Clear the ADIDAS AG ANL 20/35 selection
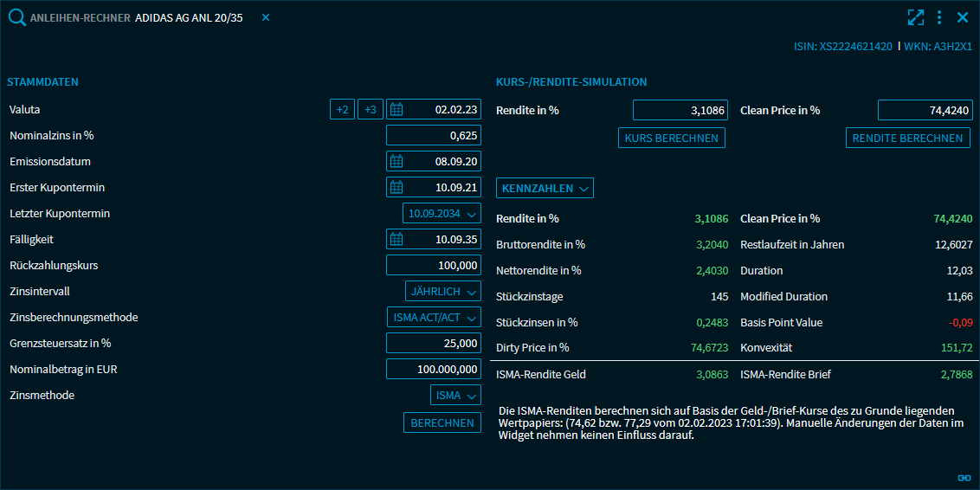The height and width of the screenshot is (490, 980). [266, 17]
